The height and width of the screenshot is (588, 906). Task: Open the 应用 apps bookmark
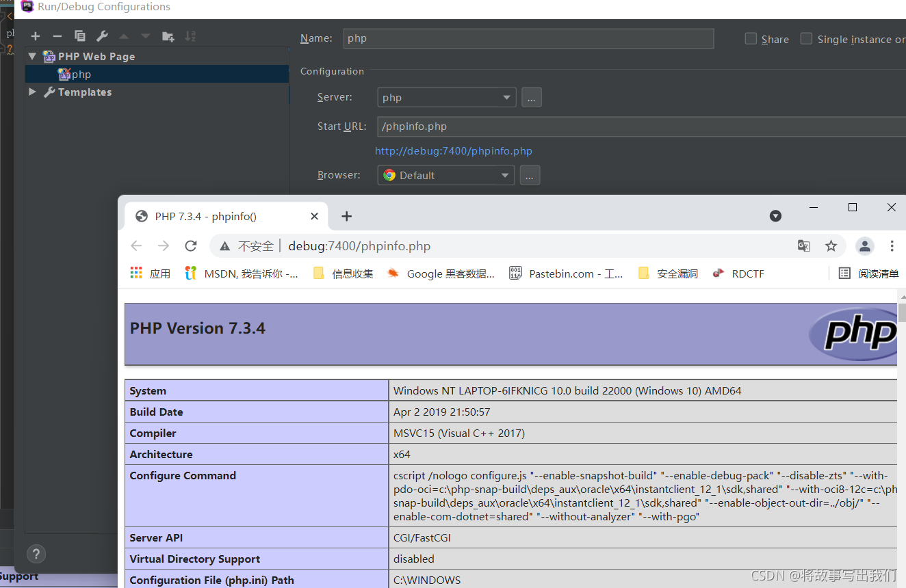pyautogui.click(x=150, y=273)
